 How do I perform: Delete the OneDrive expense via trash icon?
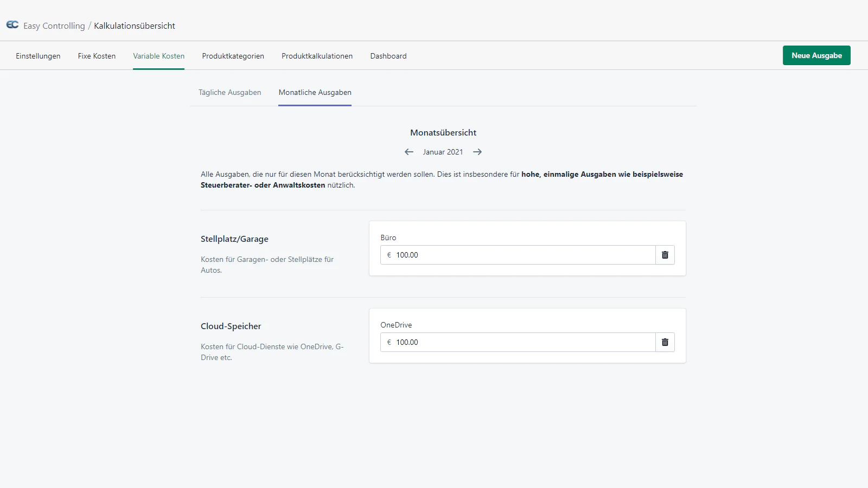click(x=665, y=342)
